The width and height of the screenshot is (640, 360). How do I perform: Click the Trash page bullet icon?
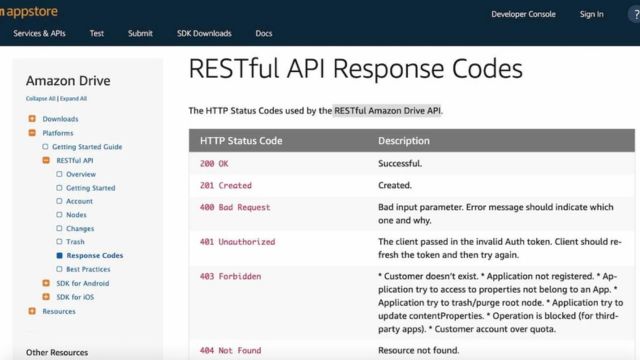[x=59, y=241]
